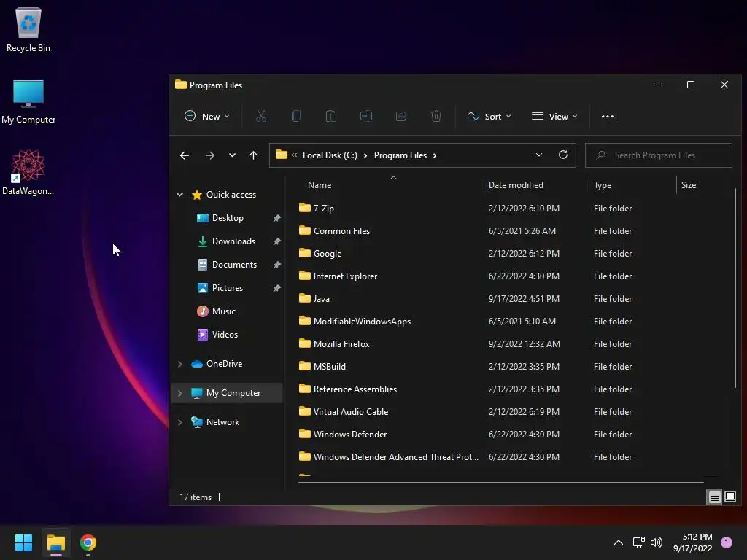
Task: Open Google Chrome from the taskbar
Action: tap(88, 542)
